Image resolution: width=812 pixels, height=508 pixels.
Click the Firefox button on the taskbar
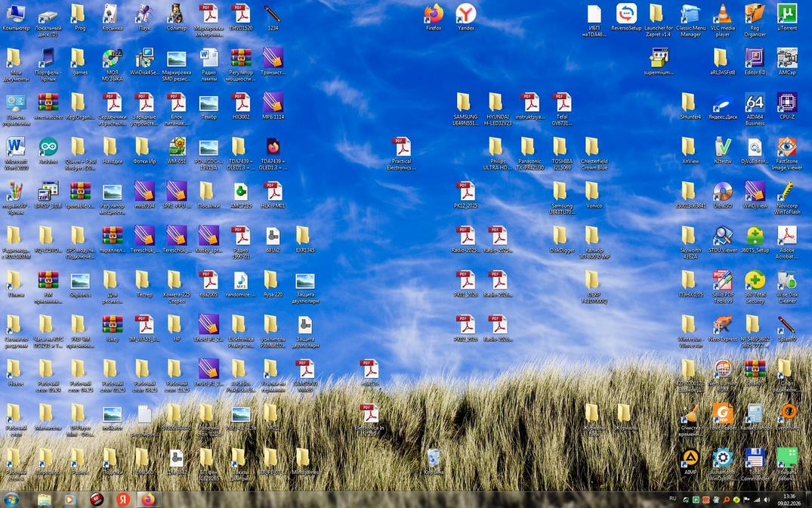(148, 500)
